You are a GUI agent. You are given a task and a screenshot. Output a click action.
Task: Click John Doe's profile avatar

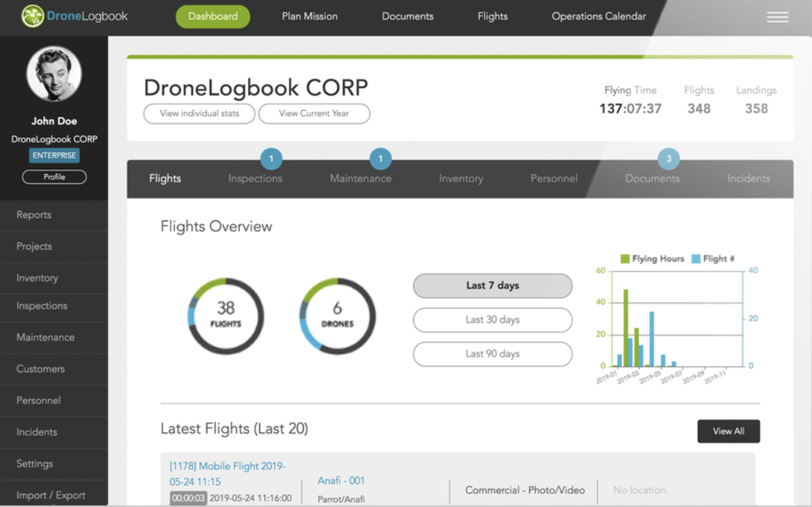[54, 75]
